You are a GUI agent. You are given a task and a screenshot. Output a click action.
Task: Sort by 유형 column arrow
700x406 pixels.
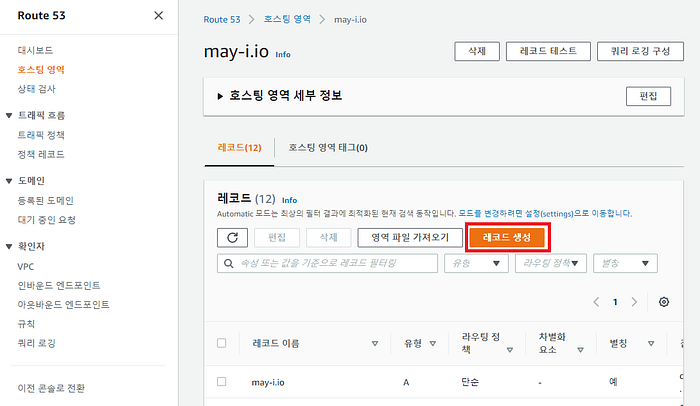433,343
